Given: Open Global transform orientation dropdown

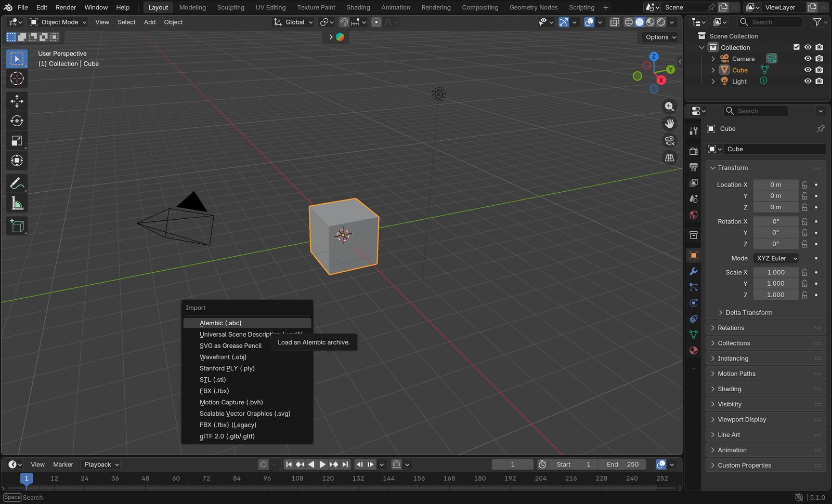Looking at the screenshot, I should coord(294,22).
